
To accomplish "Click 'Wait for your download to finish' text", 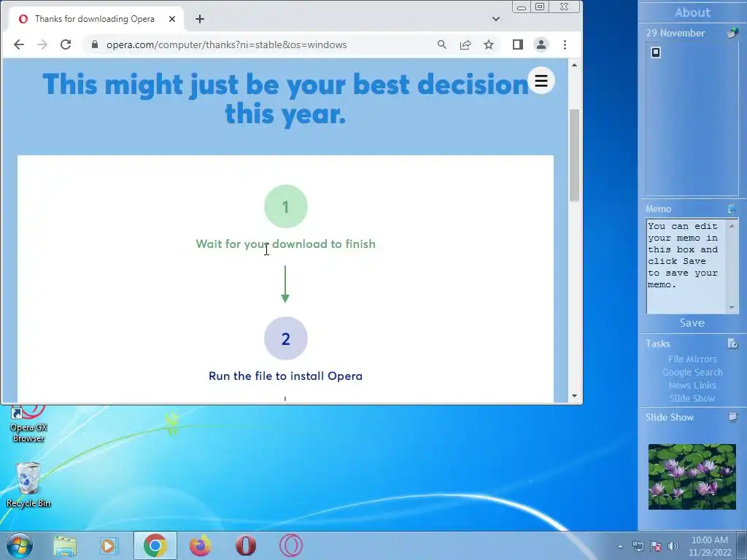I will coord(286,244).
